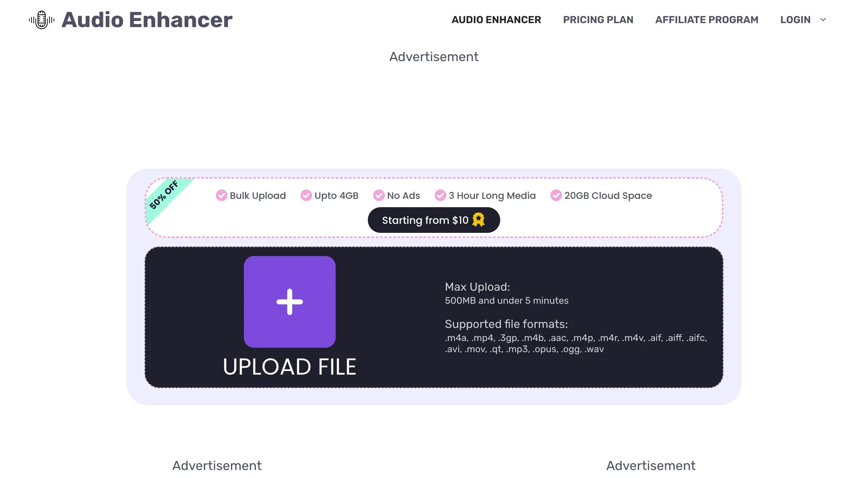Click the Starting from $10 button
The height and width of the screenshot is (478, 868).
point(434,219)
